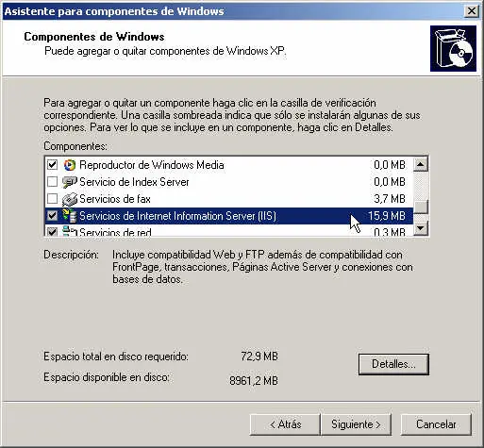
Task: Check the Servicio de Index Server checkbox
Action: (52, 182)
